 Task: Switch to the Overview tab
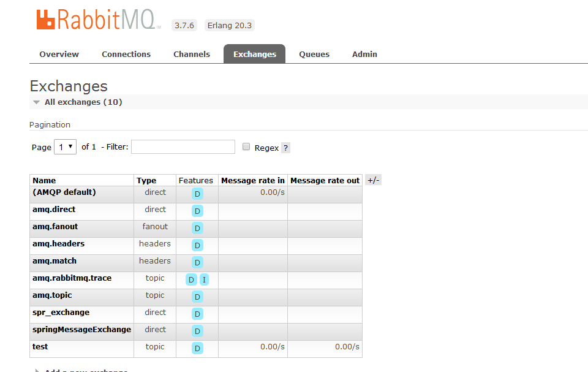[x=59, y=54]
